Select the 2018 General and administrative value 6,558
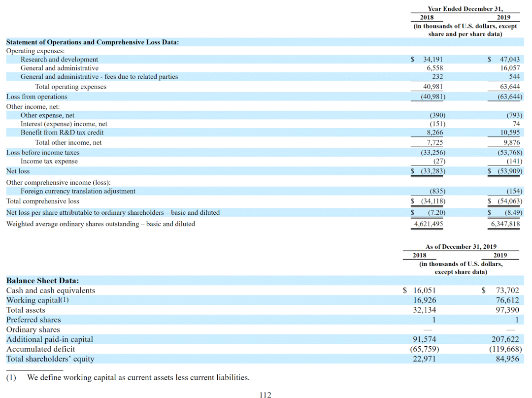Viewport: 532px width, 398px height. point(434,68)
